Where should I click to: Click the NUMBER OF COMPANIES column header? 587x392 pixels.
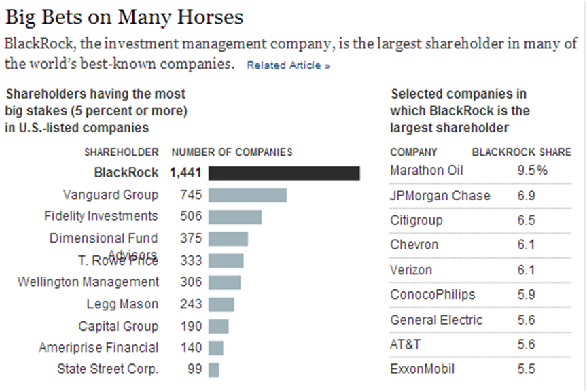[x=232, y=152]
